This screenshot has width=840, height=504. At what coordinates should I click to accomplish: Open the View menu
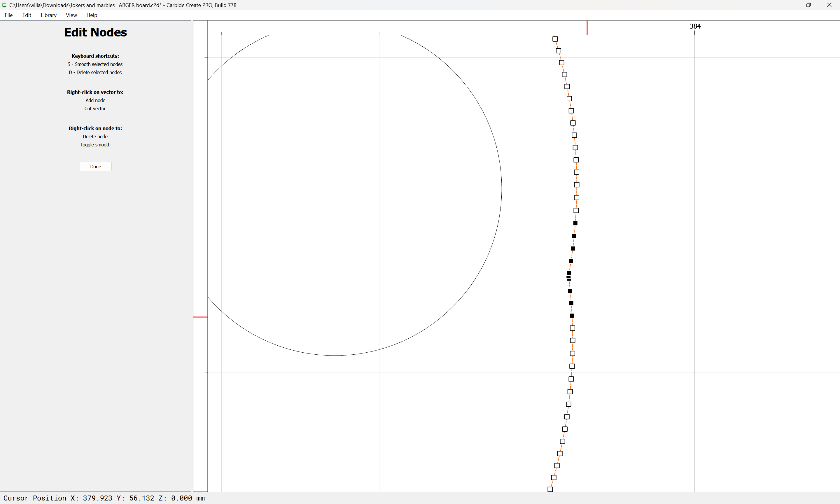[71, 15]
